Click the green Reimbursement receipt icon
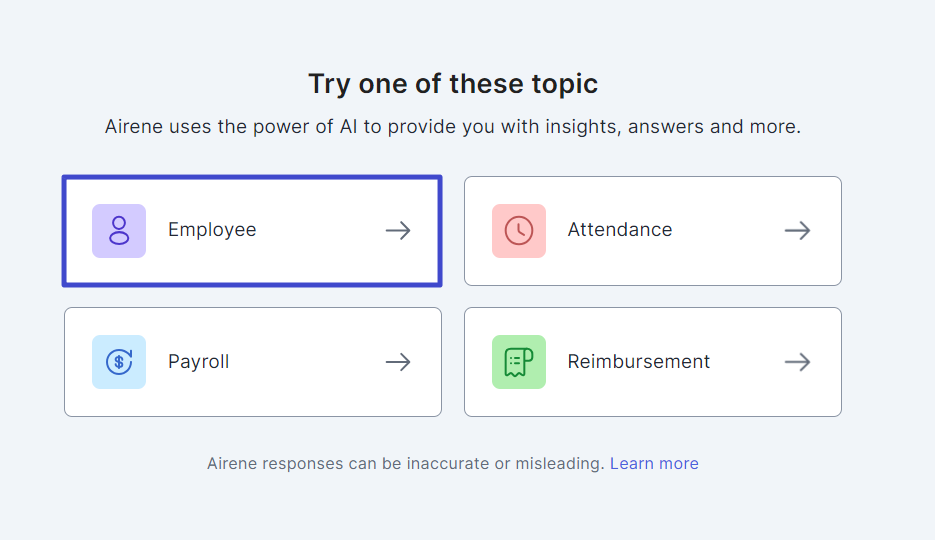Viewport: 935px width, 540px height. coord(519,362)
